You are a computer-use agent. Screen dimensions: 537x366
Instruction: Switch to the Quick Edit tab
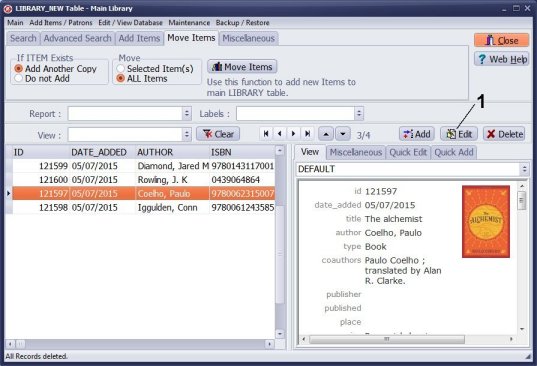tap(408, 152)
